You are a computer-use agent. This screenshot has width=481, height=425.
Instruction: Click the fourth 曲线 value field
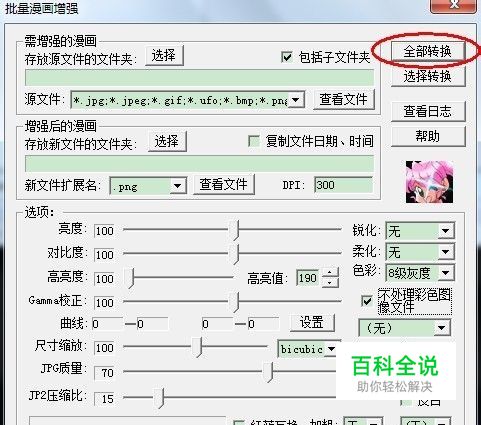tap(264, 324)
